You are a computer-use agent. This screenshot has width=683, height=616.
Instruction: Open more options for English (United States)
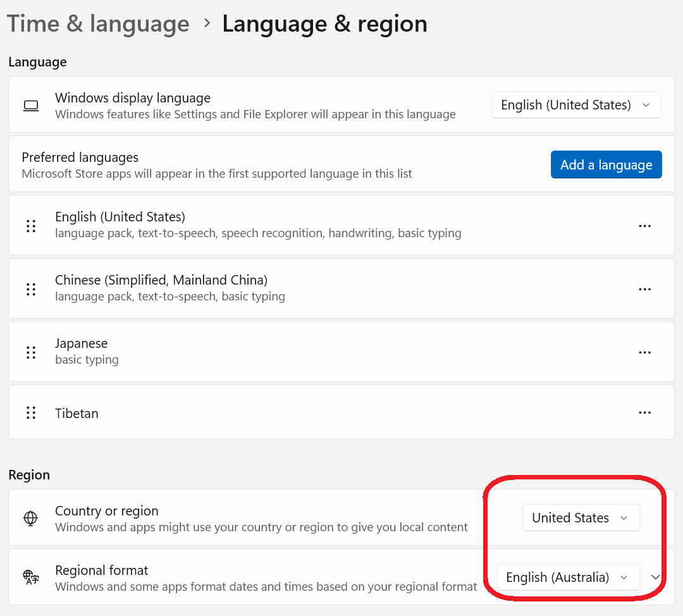click(x=644, y=226)
